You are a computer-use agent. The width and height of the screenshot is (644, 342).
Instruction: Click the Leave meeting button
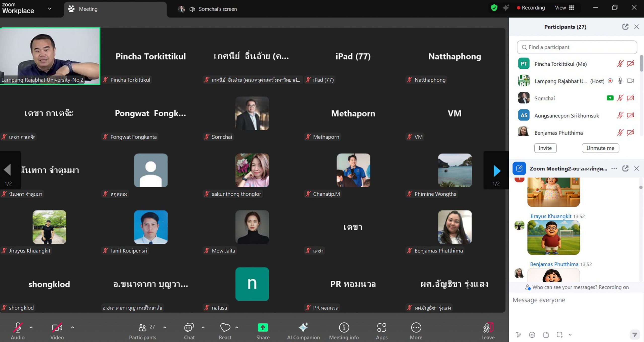(488, 331)
